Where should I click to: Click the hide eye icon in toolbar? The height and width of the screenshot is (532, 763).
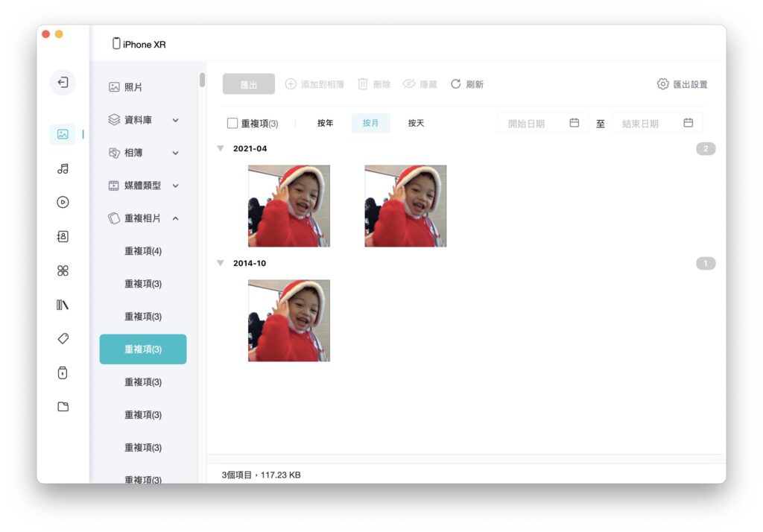point(409,84)
